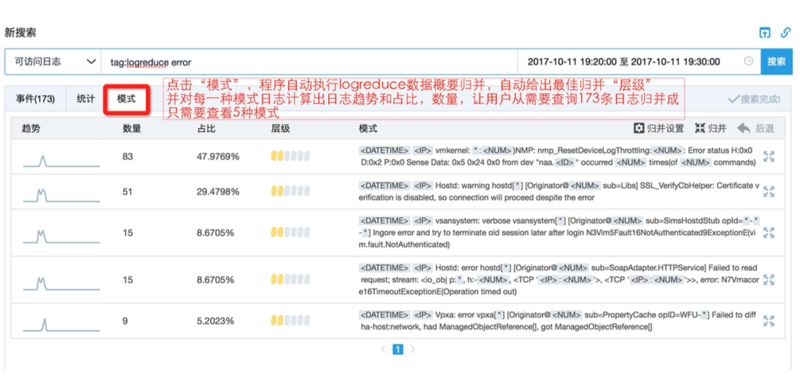Click the share link icon at top right
Screen dimensions: 800x381
[786, 33]
